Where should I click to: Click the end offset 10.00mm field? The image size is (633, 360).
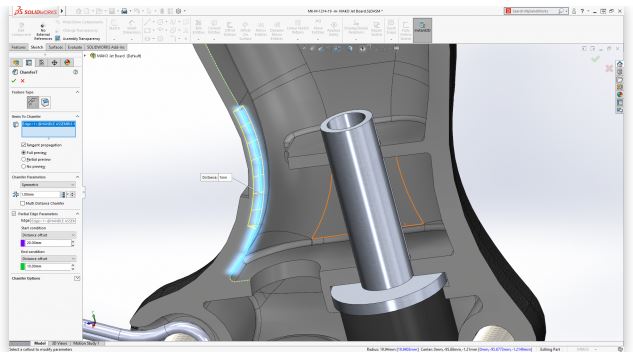click(48, 267)
